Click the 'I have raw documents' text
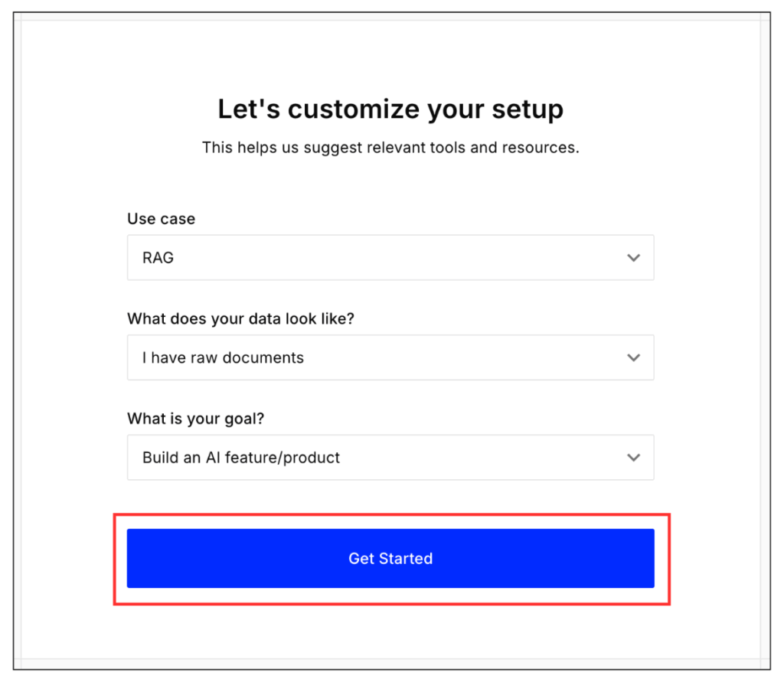This screenshot has width=784, height=682. click(x=223, y=357)
